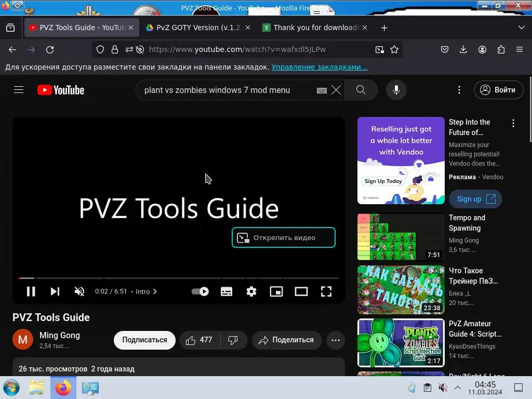The width and height of the screenshot is (532, 399).
Task: Enter fullscreen video mode
Action: [326, 291]
